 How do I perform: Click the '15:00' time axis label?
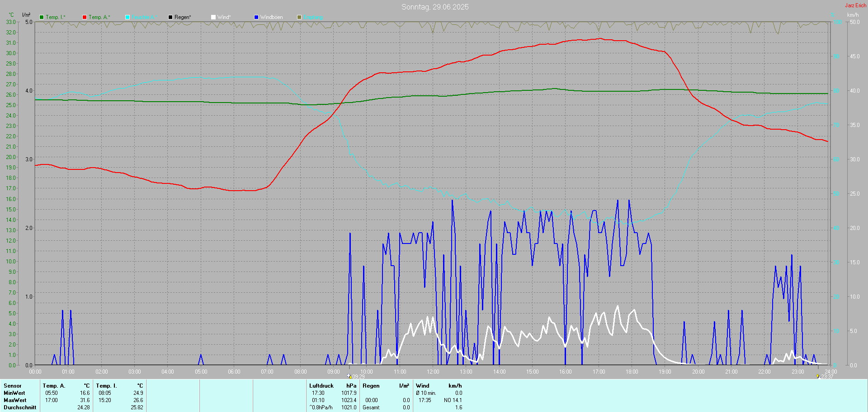pos(533,372)
